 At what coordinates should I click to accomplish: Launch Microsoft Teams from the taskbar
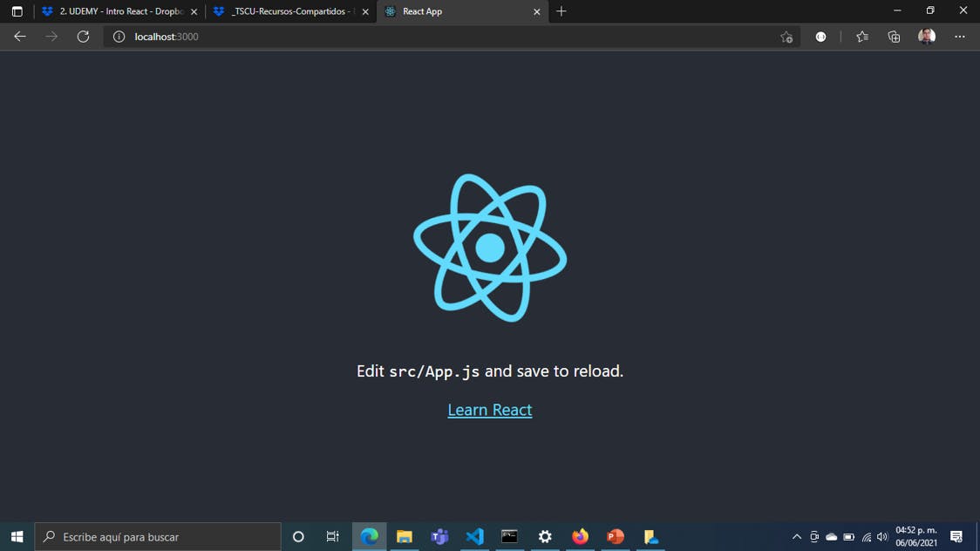click(439, 537)
